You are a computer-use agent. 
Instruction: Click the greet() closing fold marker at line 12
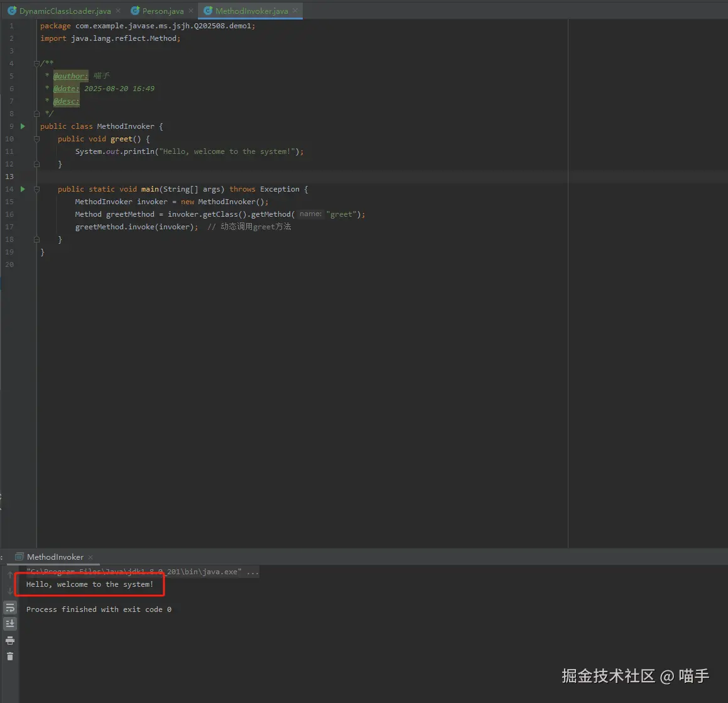click(36, 164)
